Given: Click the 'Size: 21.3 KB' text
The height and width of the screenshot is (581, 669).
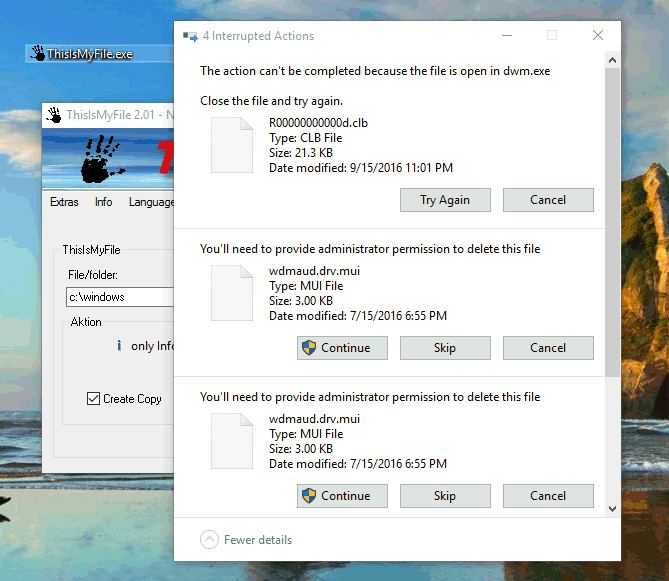Looking at the screenshot, I should pyautogui.click(x=301, y=153).
